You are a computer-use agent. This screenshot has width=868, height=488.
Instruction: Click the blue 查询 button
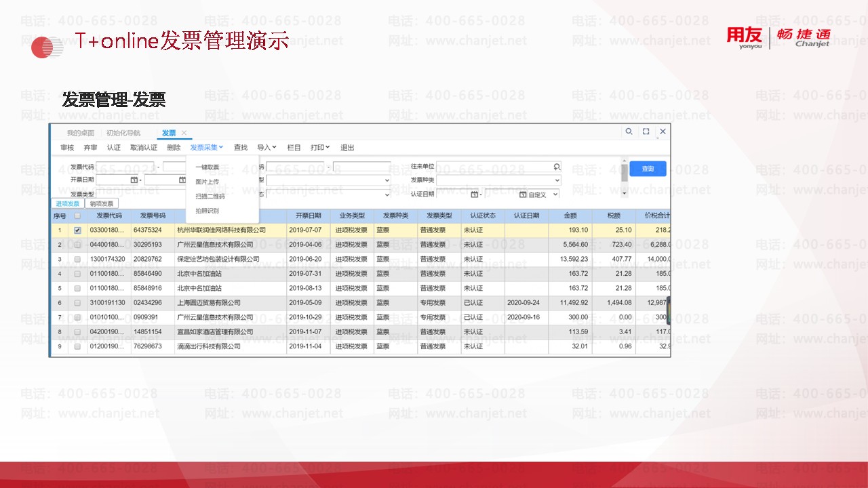648,169
